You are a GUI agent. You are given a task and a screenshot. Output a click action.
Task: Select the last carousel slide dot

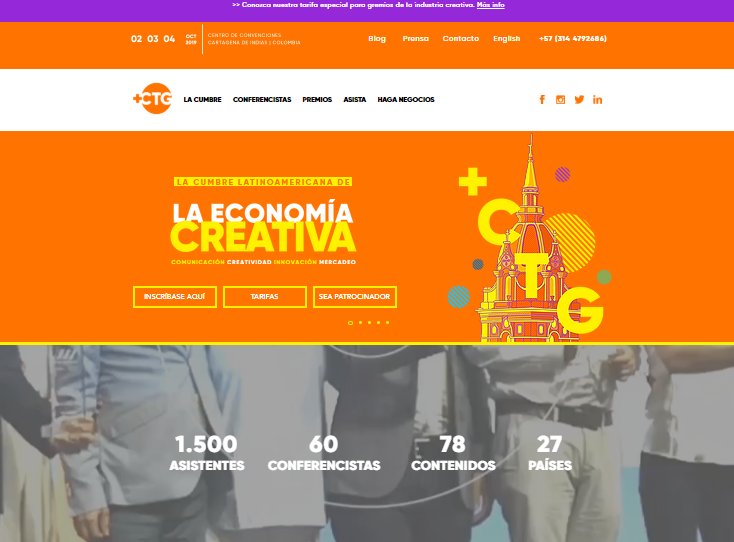pos(388,322)
